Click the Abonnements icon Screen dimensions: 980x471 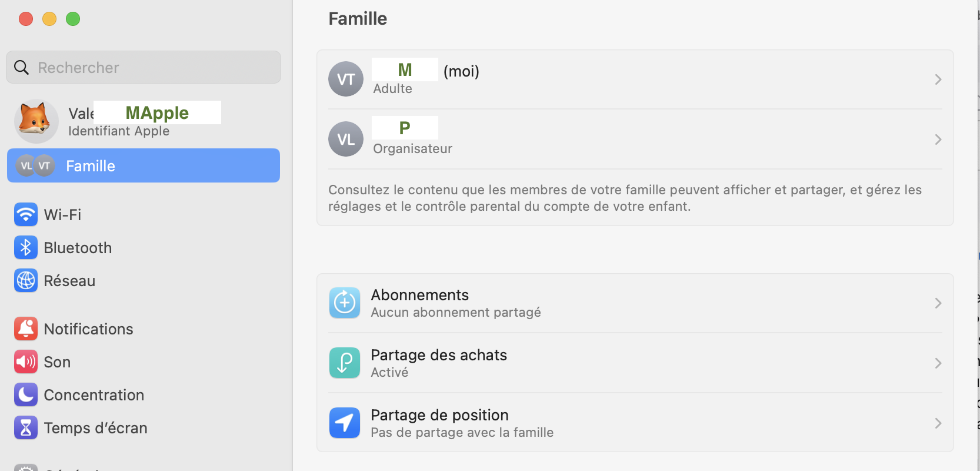click(345, 303)
